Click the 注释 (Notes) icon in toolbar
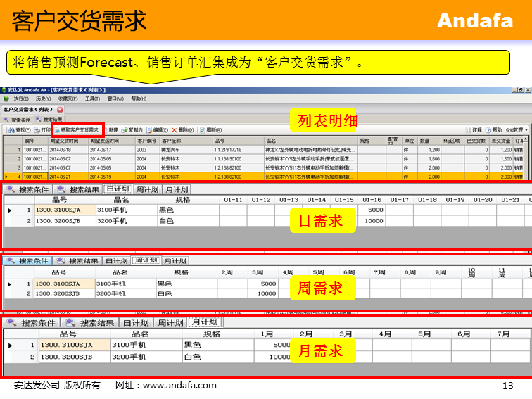532x399 pixels. tap(468, 130)
